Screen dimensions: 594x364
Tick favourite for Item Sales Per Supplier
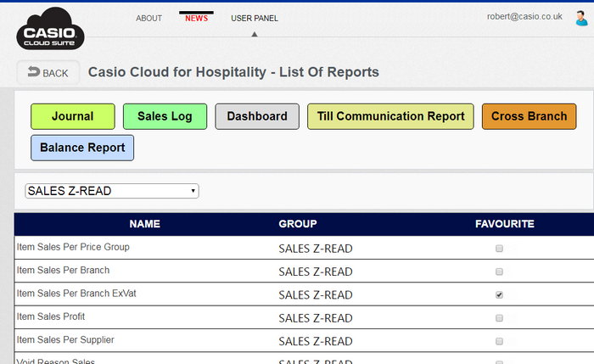(499, 341)
